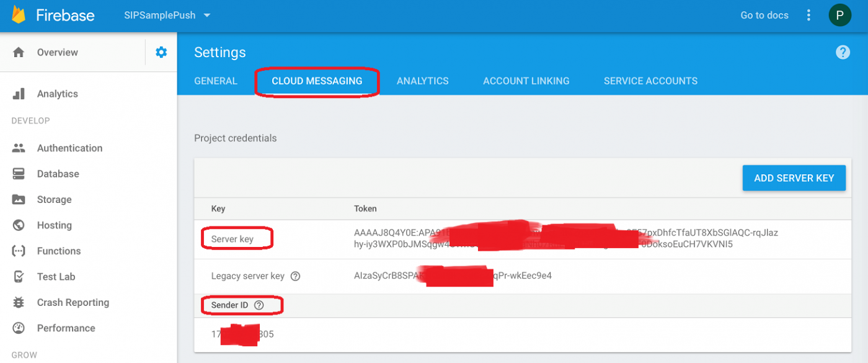This screenshot has width=868, height=363.
Task: Open the Service Accounts tab
Action: (650, 81)
